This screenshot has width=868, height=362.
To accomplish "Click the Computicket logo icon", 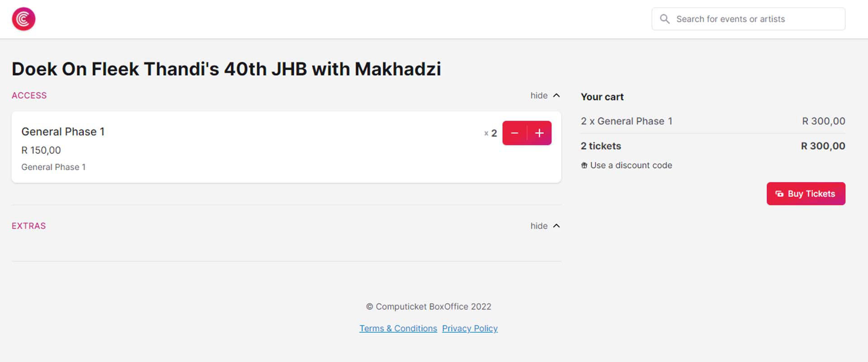I will point(24,19).
